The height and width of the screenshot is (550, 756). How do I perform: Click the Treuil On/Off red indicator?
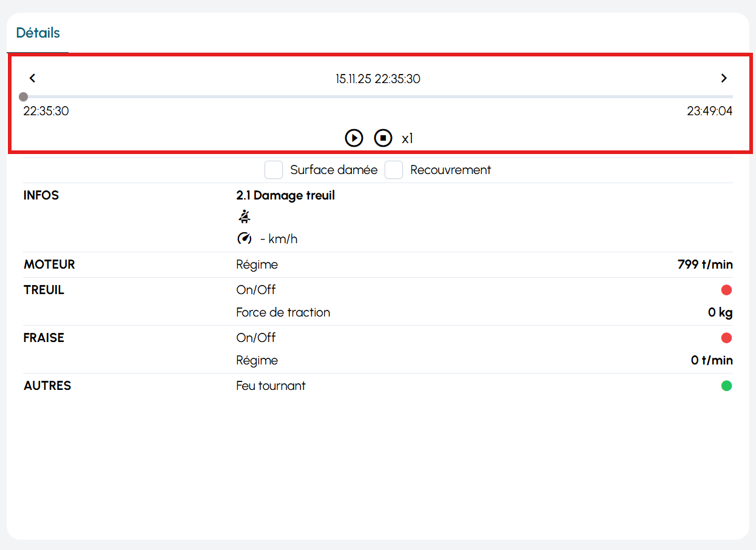[726, 290]
